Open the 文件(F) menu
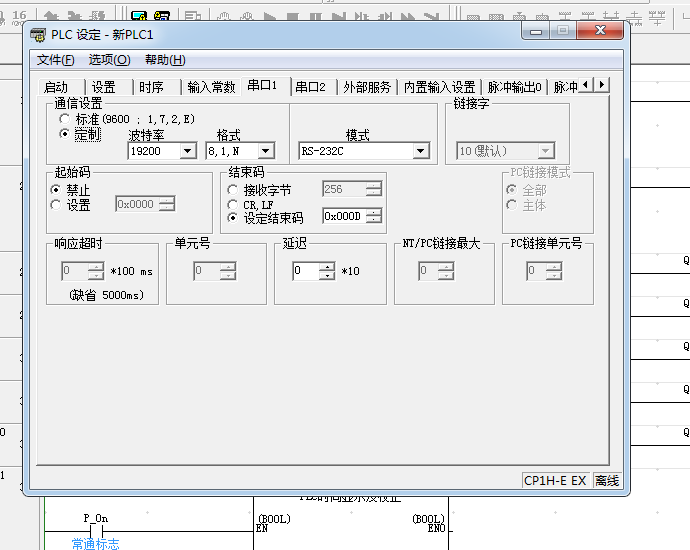Viewport: 690px width, 550px height. point(55,60)
